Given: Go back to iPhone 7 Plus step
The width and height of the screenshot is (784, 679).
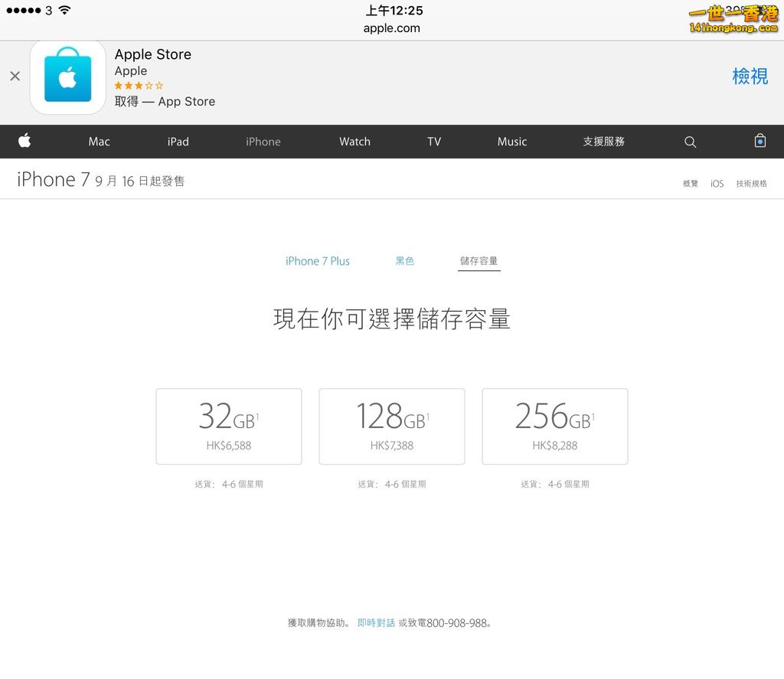Looking at the screenshot, I should coord(317,261).
